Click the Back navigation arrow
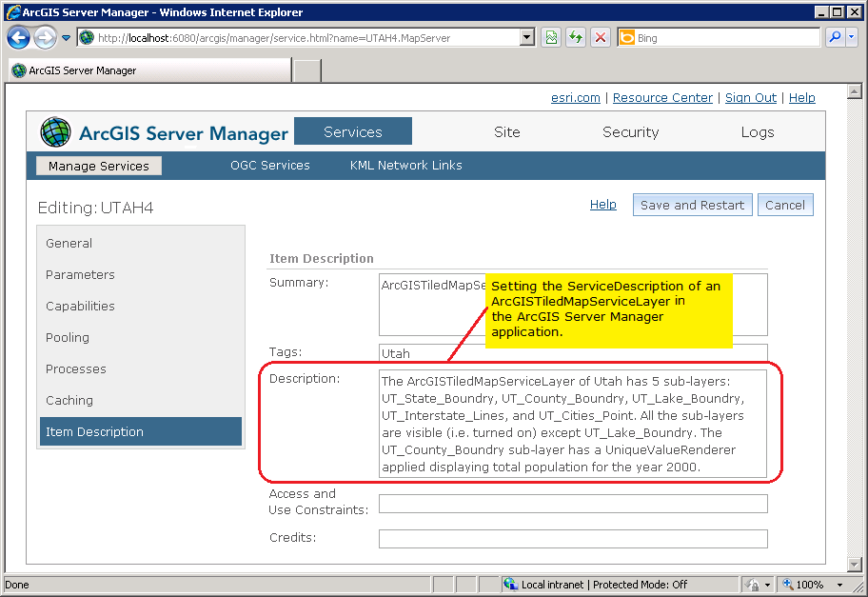 tap(18, 37)
